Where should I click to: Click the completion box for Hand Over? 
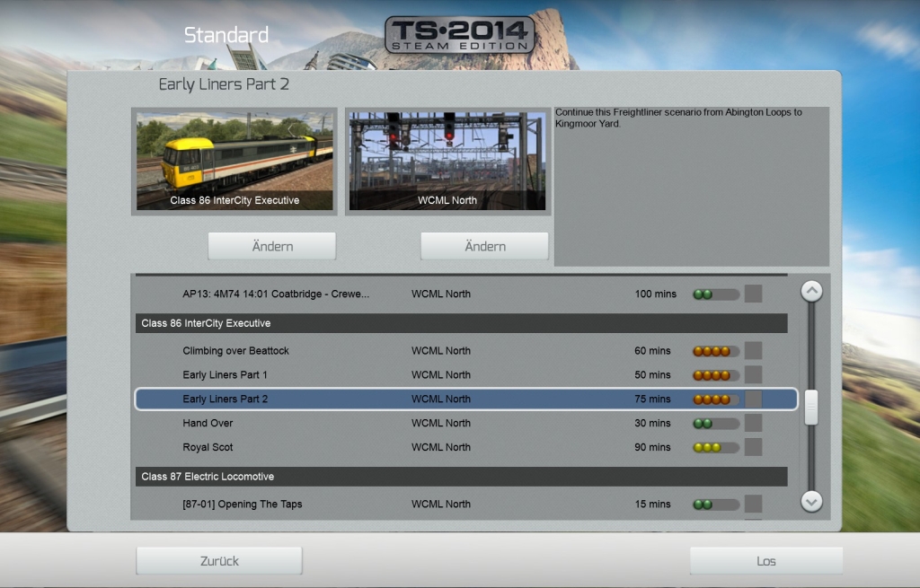[x=754, y=423]
